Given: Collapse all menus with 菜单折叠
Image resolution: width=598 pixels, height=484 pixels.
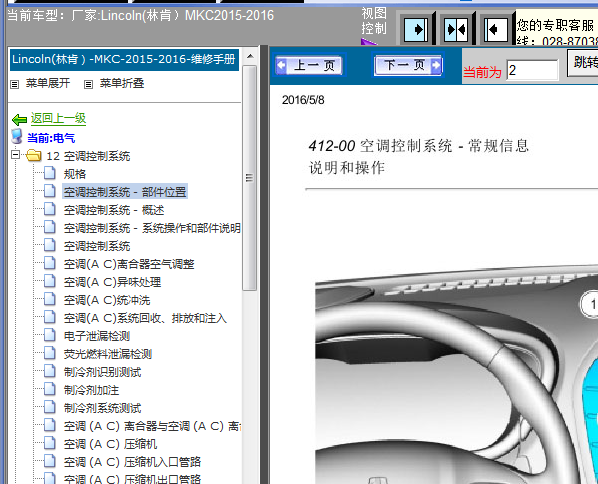Looking at the screenshot, I should coord(122,83).
